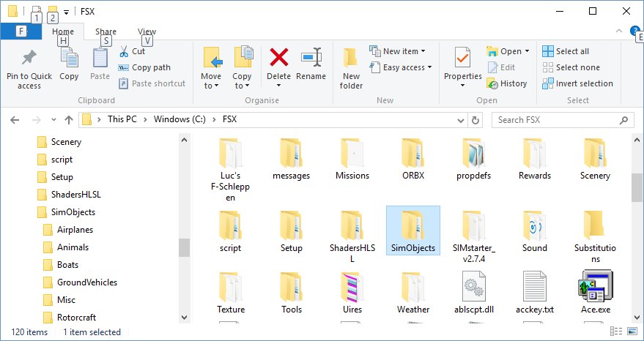Viewport: 644px width, 341px height.
Task: Collapse the ribbon with chevron
Action: [618, 31]
